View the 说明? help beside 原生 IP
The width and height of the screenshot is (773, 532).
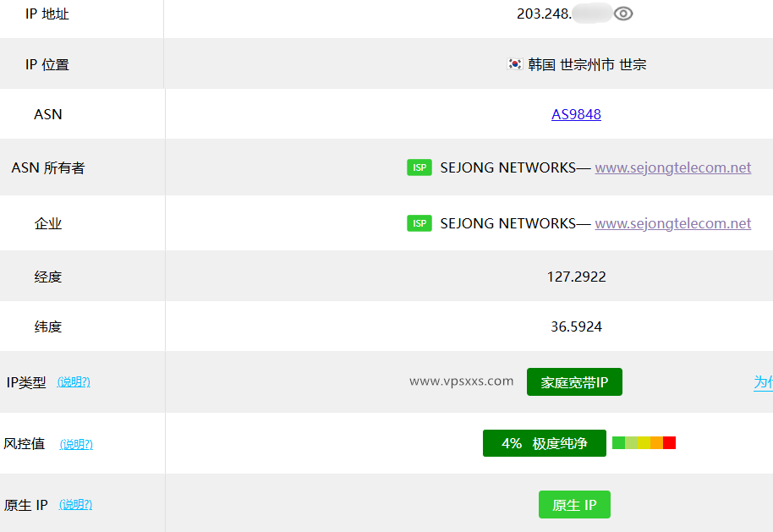click(75, 504)
